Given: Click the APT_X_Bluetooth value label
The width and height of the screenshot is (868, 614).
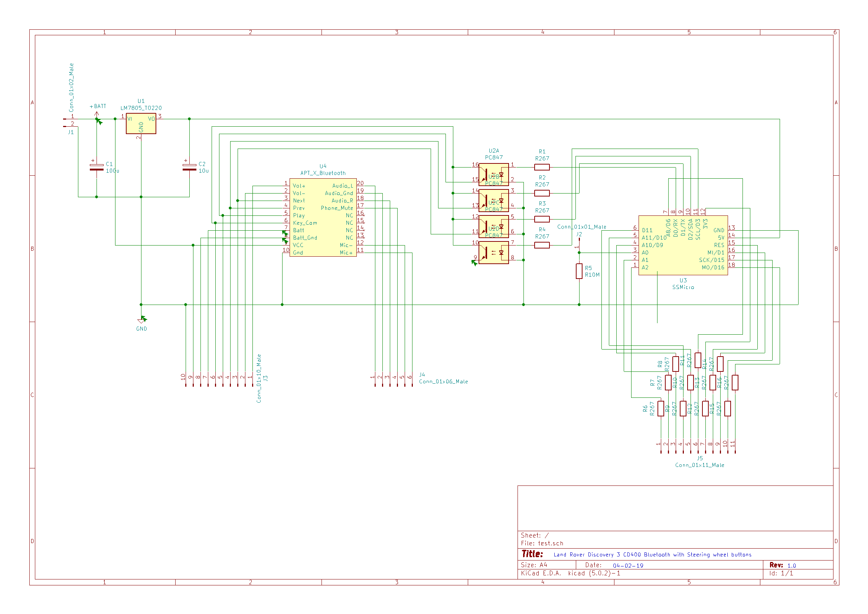Looking at the screenshot, I should click(x=323, y=173).
